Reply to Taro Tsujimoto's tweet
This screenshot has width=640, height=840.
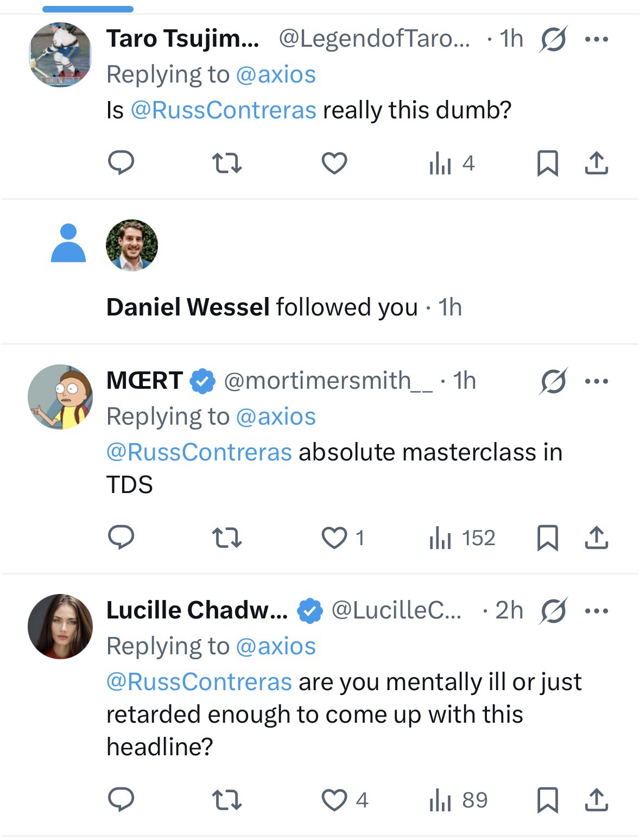[121, 163]
